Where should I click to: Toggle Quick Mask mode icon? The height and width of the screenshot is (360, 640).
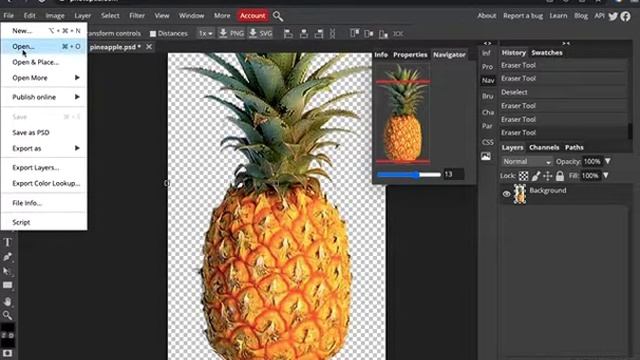[7, 353]
